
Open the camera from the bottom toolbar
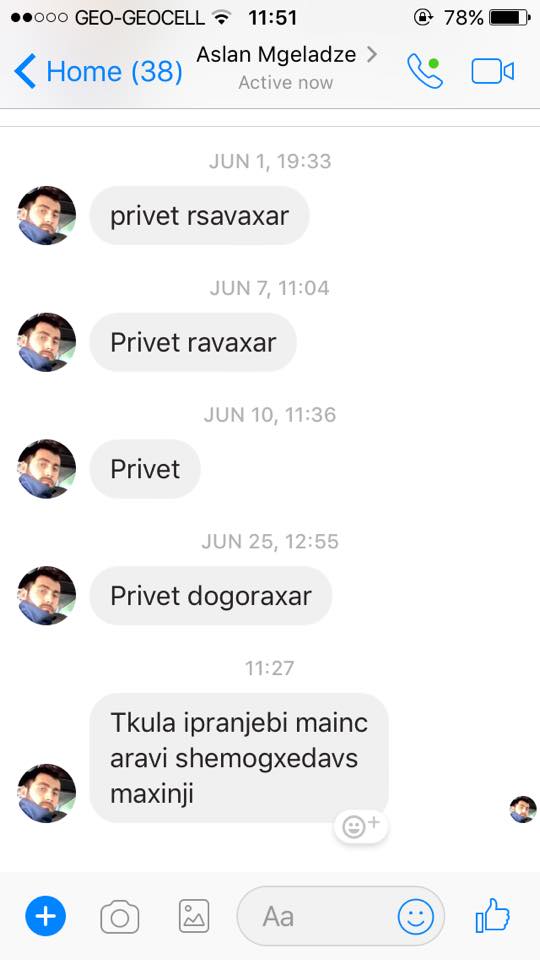click(120, 917)
